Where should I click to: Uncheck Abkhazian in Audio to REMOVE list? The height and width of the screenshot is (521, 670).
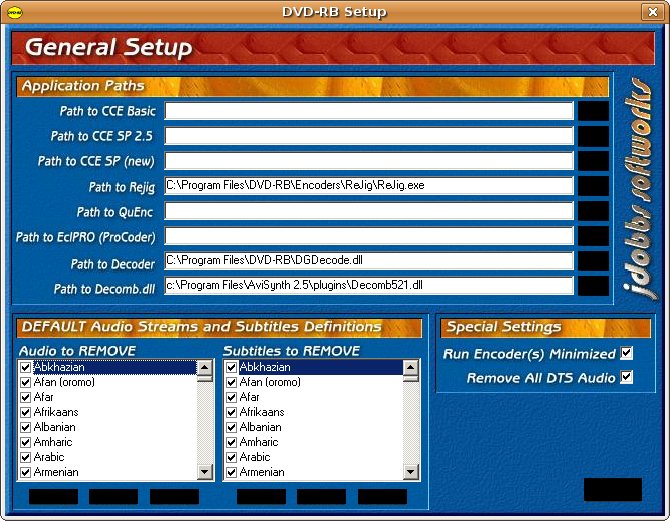[26, 367]
